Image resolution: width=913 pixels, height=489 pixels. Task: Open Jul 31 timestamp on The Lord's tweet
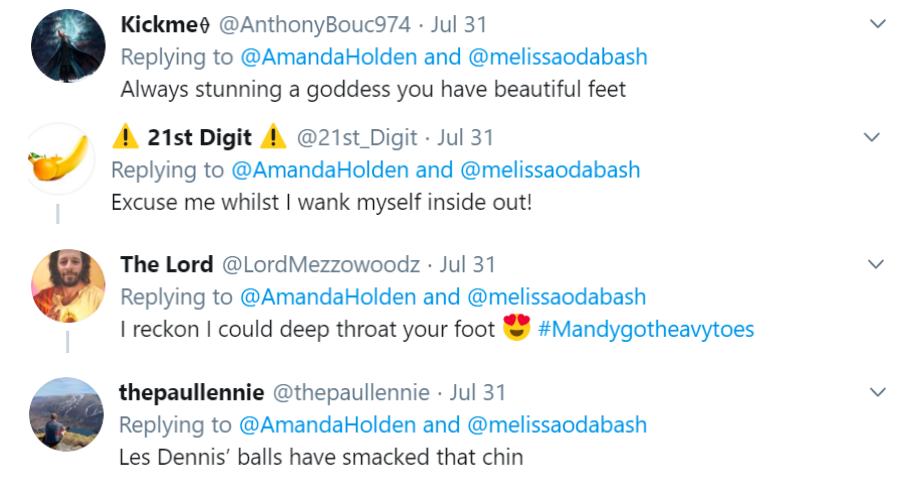(468, 264)
